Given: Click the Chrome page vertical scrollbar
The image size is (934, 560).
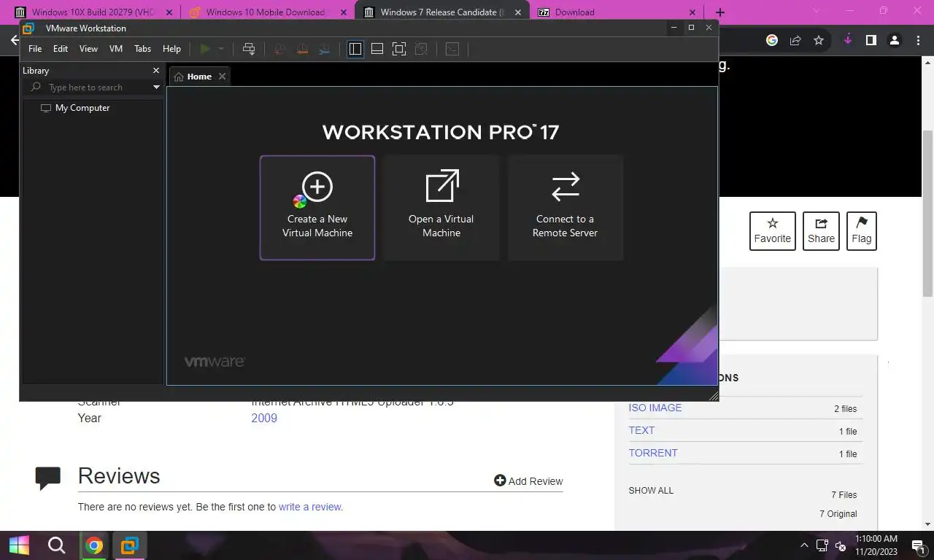Looking at the screenshot, I should click(x=928, y=214).
